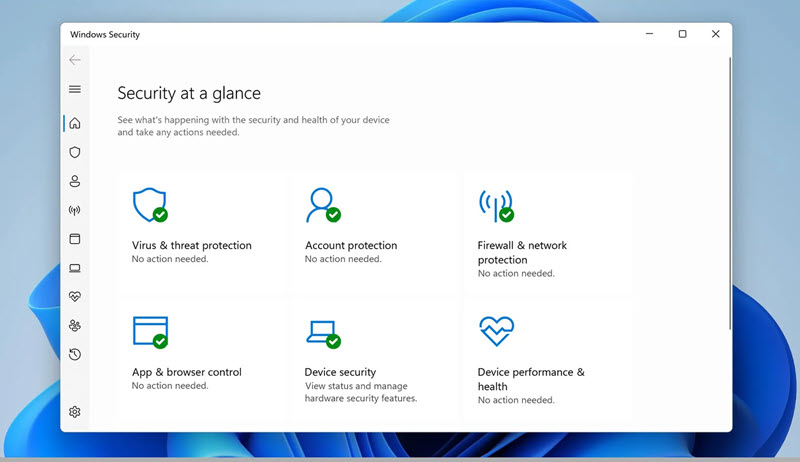Maximize the Windows Security window
Viewport: 800px width, 462px height.
(682, 34)
